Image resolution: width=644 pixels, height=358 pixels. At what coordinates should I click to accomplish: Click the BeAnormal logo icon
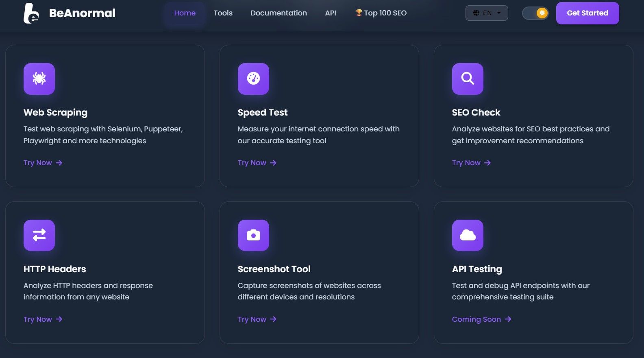[x=31, y=13]
